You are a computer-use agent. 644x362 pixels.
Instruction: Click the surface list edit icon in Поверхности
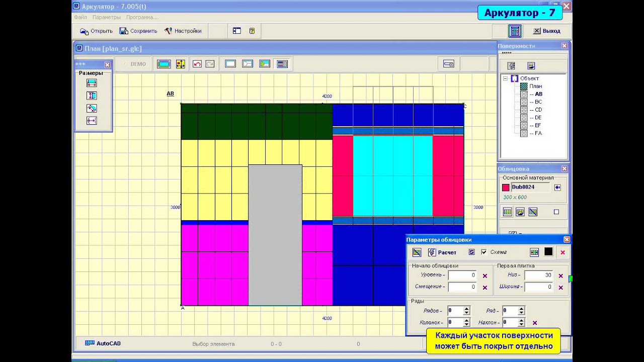(511, 66)
